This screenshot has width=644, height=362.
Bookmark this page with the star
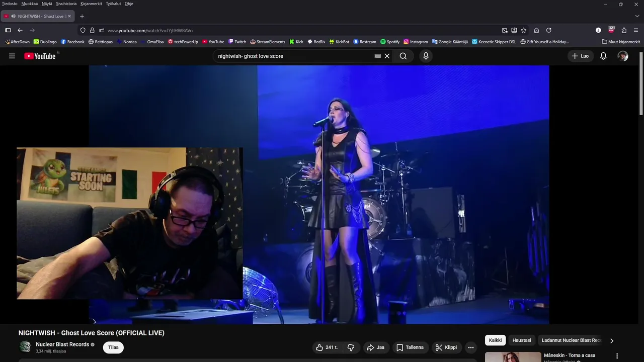click(524, 30)
